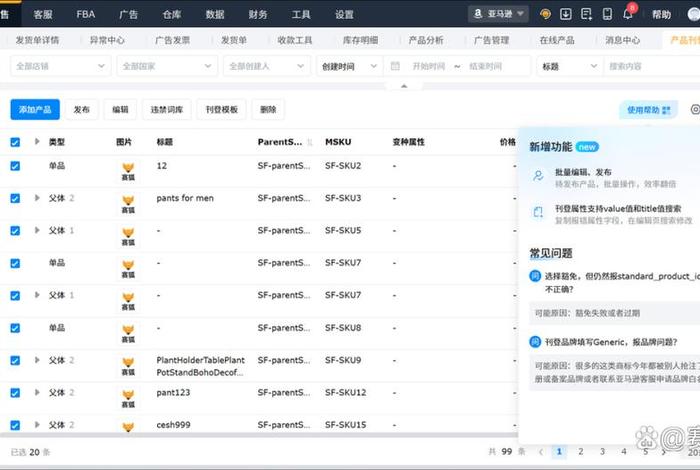Open the 亚马逊 platform dropdown

click(x=499, y=14)
